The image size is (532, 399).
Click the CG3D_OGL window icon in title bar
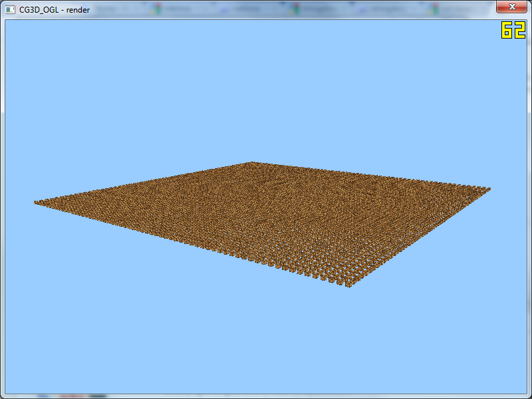point(10,9)
